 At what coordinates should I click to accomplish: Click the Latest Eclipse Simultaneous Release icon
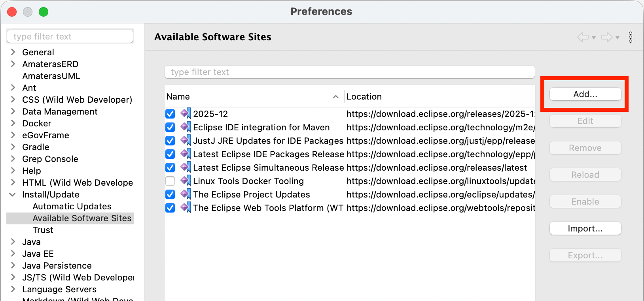point(186,167)
